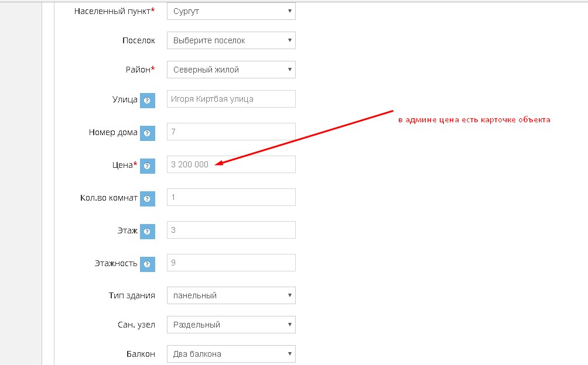The image size is (588, 365).
Task: Focus the Улица field with Игоря Киртбая улица
Action: pyautogui.click(x=231, y=99)
